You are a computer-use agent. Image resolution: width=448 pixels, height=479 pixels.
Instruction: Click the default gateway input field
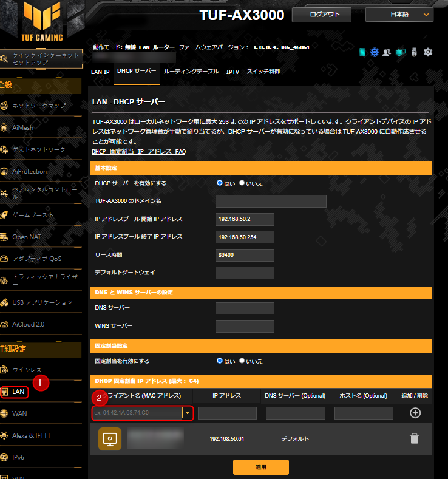point(245,273)
